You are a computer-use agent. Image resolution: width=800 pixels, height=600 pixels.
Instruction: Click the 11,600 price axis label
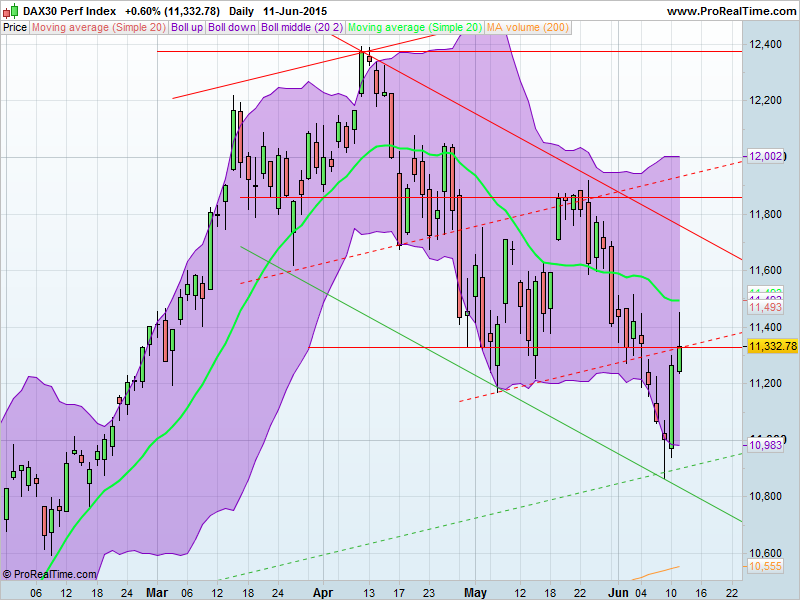click(x=765, y=270)
